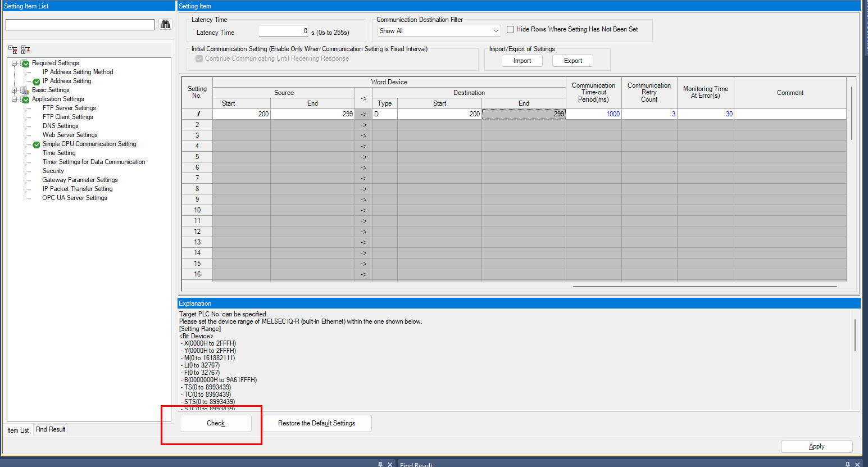Screen dimensions: 868x467
Task: Click the Comment column header
Action: coord(790,93)
